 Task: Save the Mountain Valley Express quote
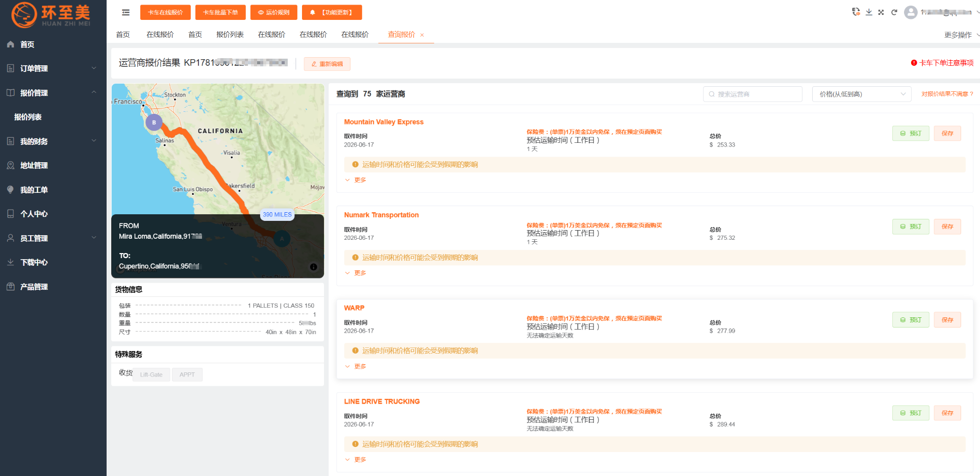coord(947,133)
